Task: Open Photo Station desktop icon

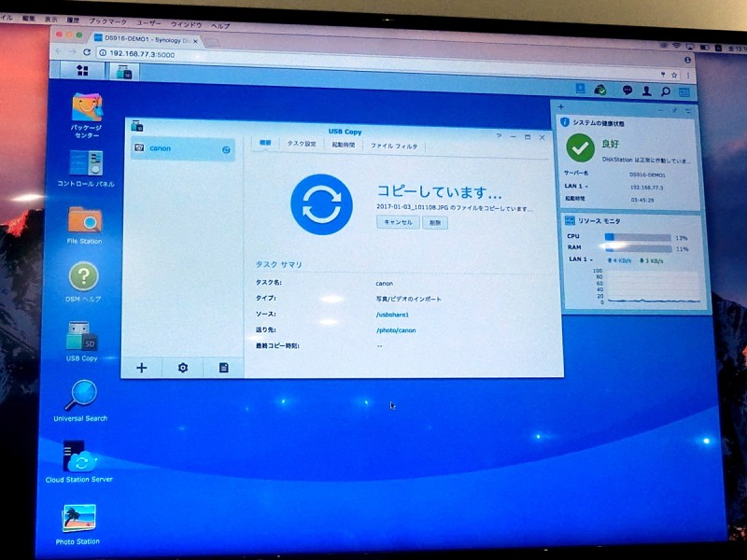Action: 78,525
